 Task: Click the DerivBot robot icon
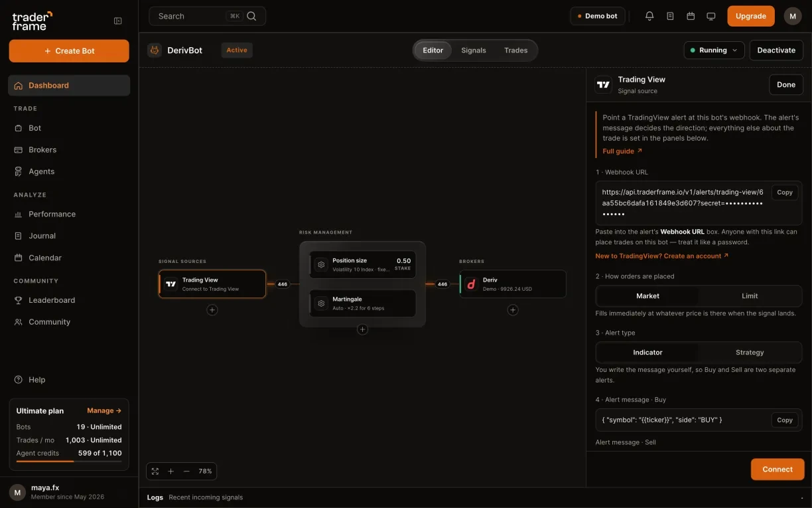tap(155, 50)
